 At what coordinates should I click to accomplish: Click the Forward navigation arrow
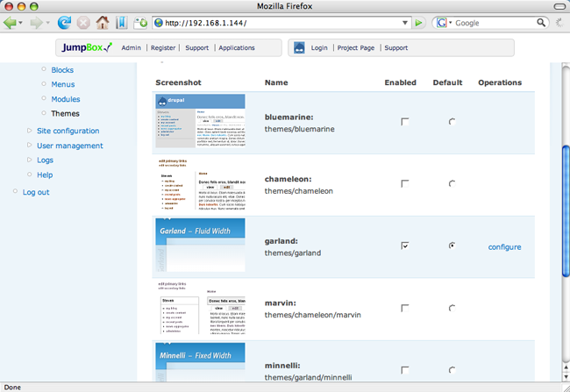tap(36, 23)
